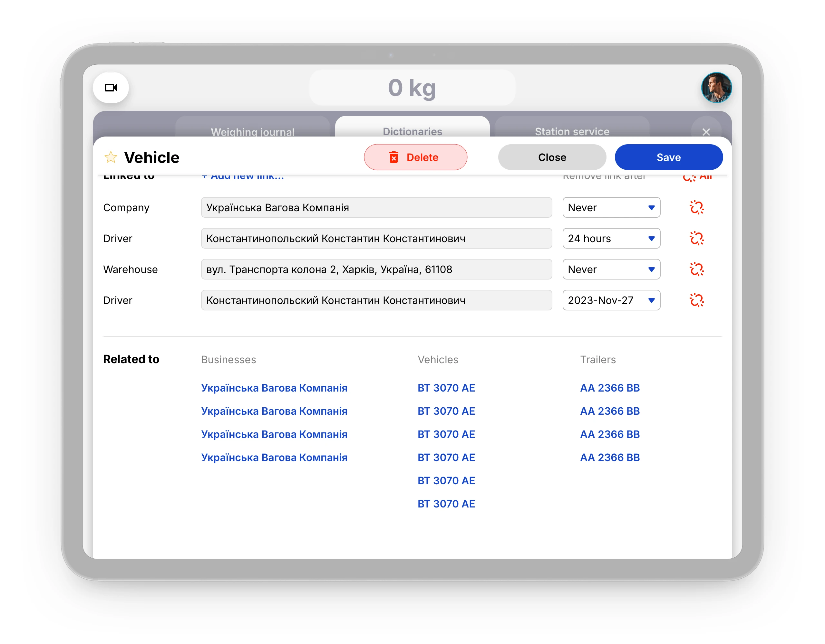Click the Warehouse address input field
The height and width of the screenshot is (644, 825).
click(x=376, y=270)
